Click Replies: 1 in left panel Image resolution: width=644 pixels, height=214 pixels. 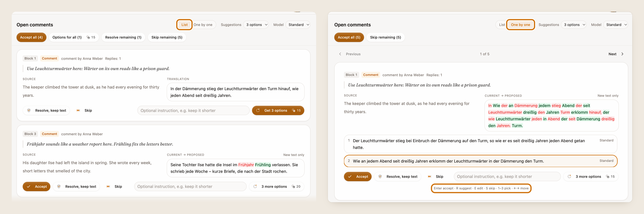click(x=113, y=59)
